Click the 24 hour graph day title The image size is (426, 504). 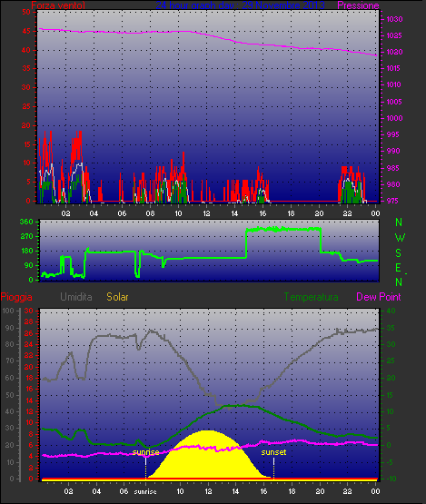point(240,5)
